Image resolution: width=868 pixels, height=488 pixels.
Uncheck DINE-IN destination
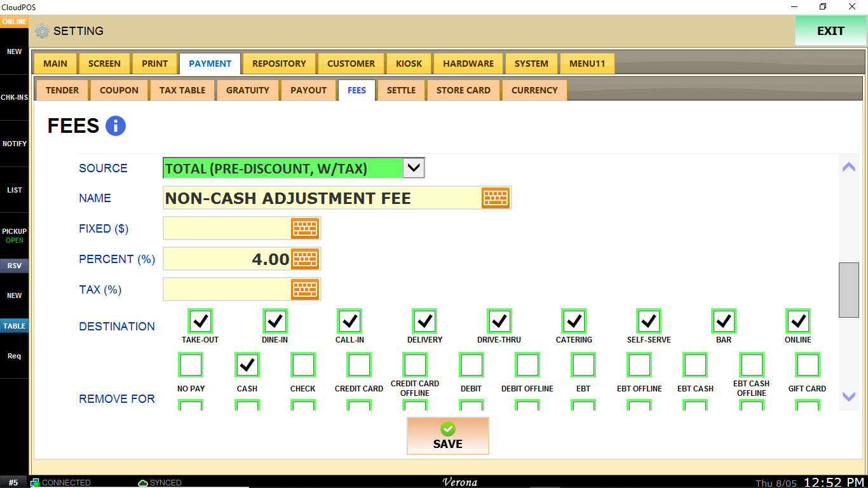[275, 321]
